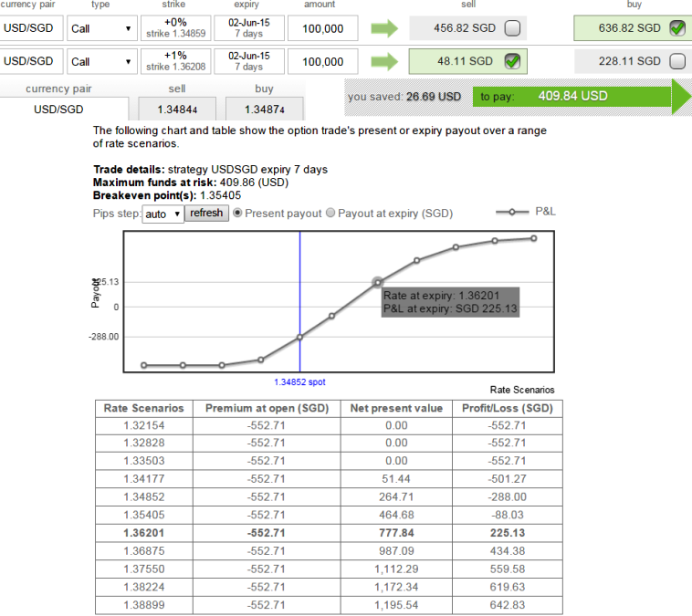The height and width of the screenshot is (616, 692).
Task: Click buy rate 1.34874 button
Action: click(x=265, y=109)
